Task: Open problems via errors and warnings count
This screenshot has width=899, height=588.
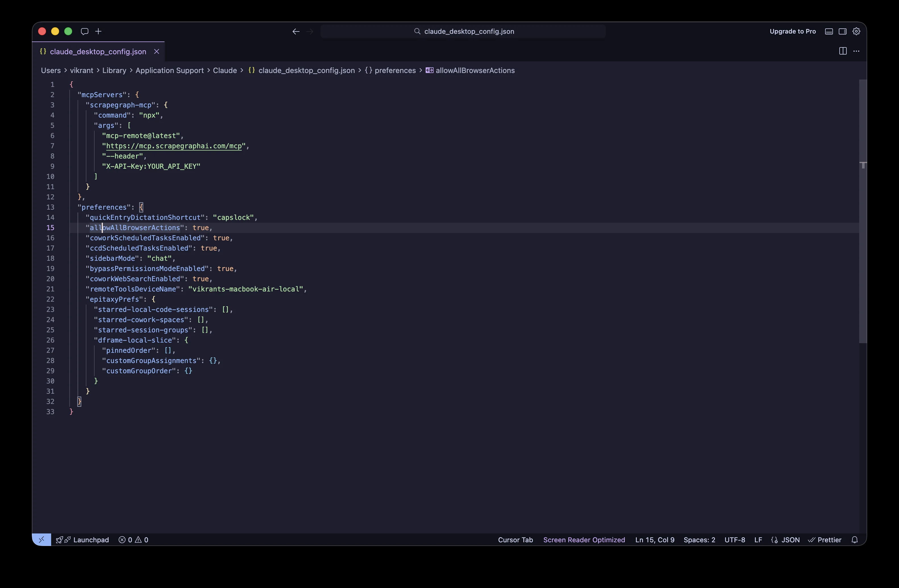Action: point(133,540)
